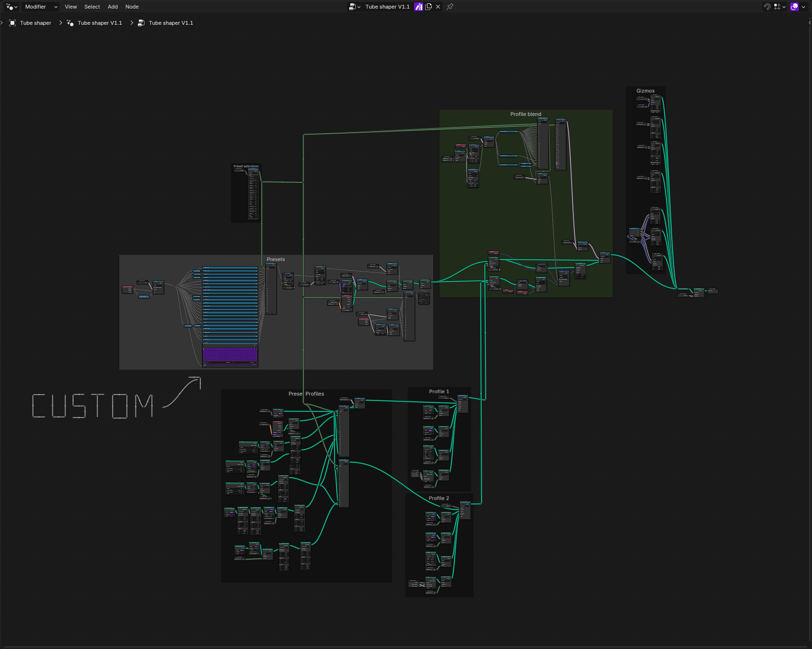Open the Add menu
812x649 pixels.
(112, 7)
